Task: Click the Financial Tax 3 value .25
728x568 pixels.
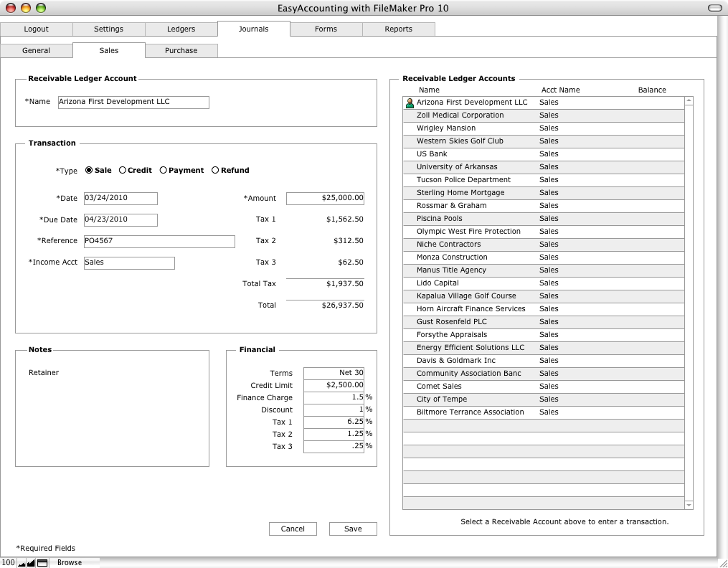Action: click(334, 446)
